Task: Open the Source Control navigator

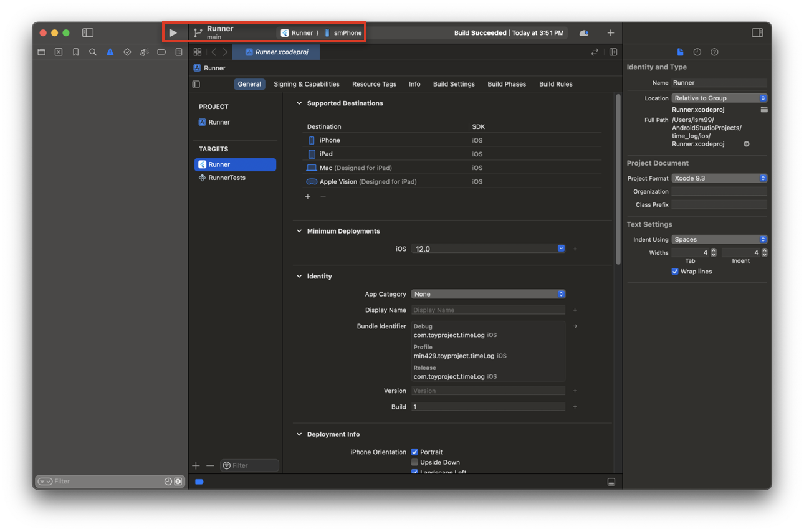Action: point(59,52)
